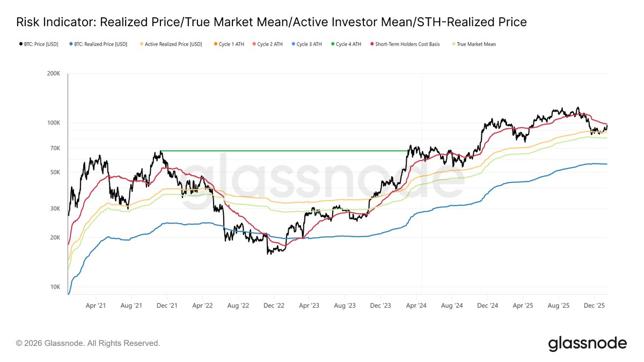This screenshot has height=362, width=644.
Task: Hide the Active Realized Price [USD] series label
Action: tap(173, 45)
